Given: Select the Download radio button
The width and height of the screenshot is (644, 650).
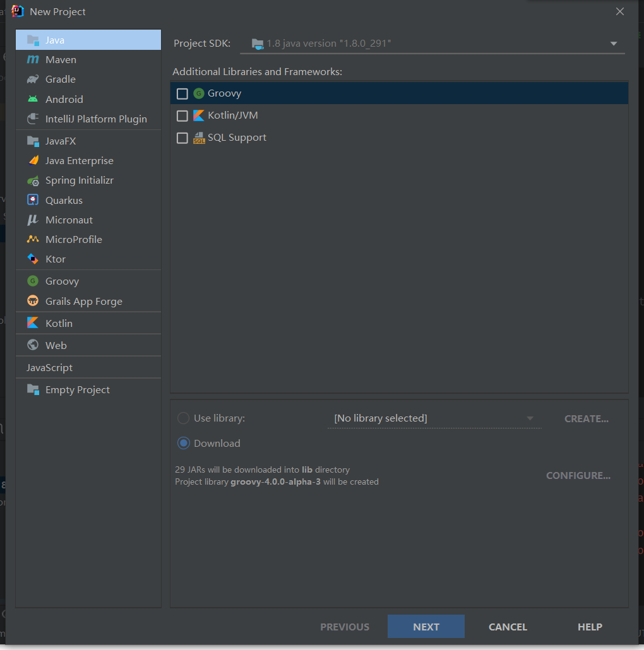Looking at the screenshot, I should click(x=183, y=443).
